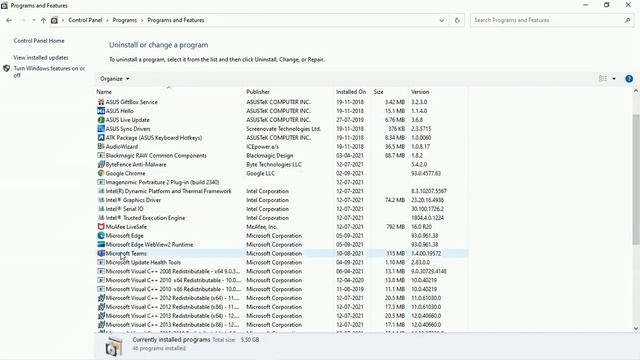The width and height of the screenshot is (640, 360).
Task: Click the vertical scrollbar thumb
Action: [636, 180]
